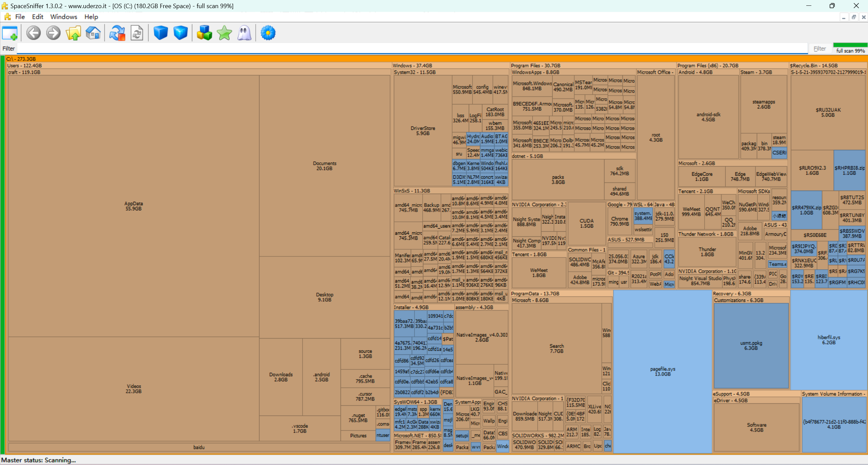Select the Chrome 790.9MB block
868x465 pixels.
click(x=619, y=221)
